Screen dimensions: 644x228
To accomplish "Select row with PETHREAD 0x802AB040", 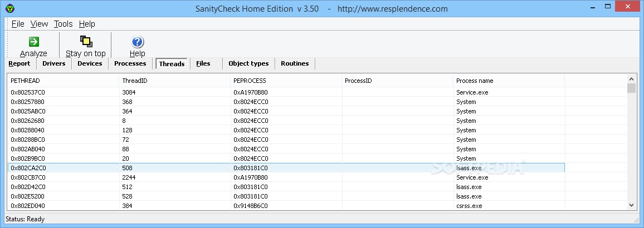I will (286, 149).
